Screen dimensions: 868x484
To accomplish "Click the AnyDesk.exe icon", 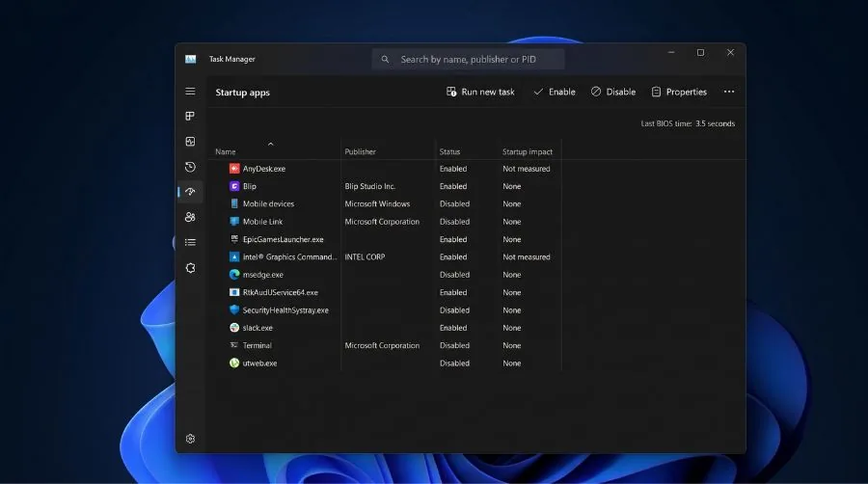I will (x=234, y=169).
